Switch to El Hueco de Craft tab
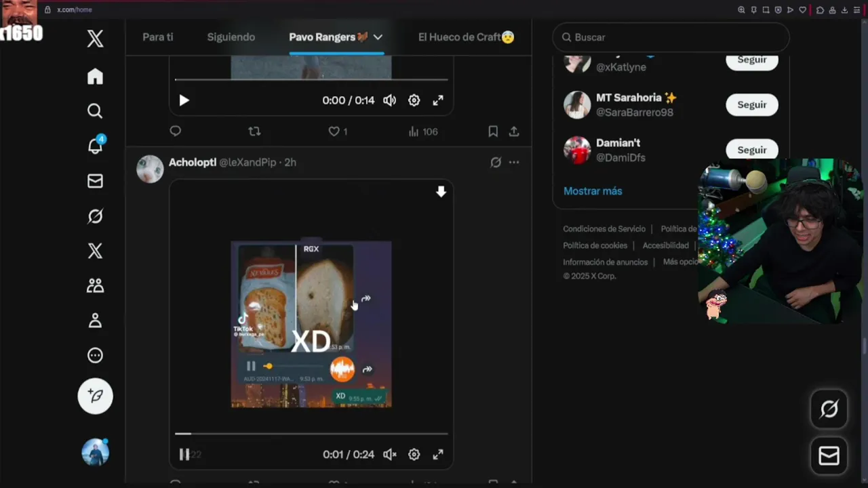The width and height of the screenshot is (868, 488). click(x=467, y=37)
